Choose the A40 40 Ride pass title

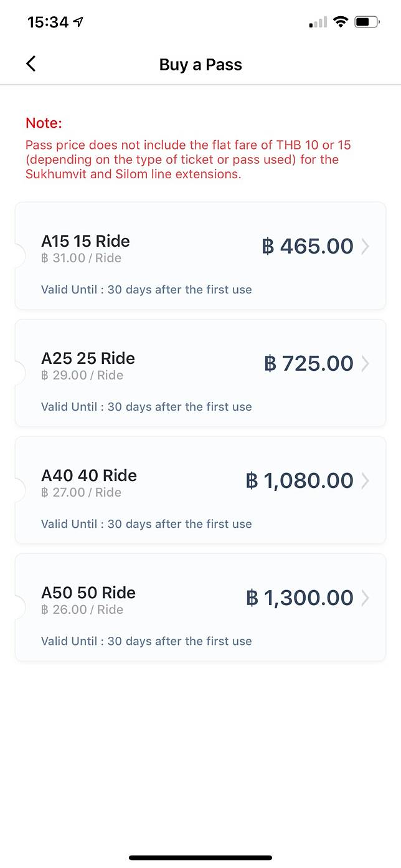pyautogui.click(x=89, y=475)
